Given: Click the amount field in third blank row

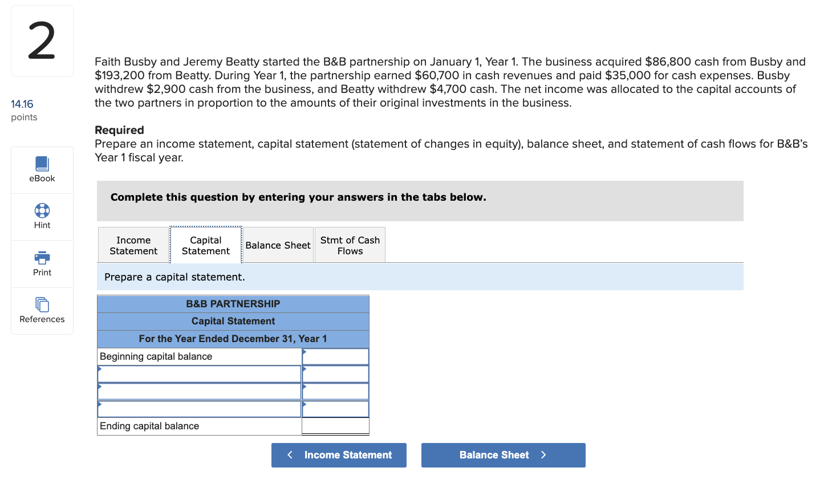Looking at the screenshot, I should coord(335,409).
